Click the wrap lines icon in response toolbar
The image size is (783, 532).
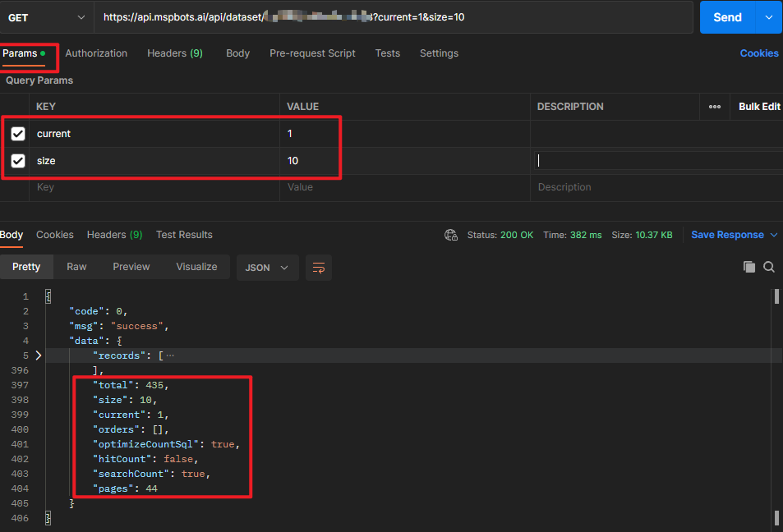pos(319,268)
